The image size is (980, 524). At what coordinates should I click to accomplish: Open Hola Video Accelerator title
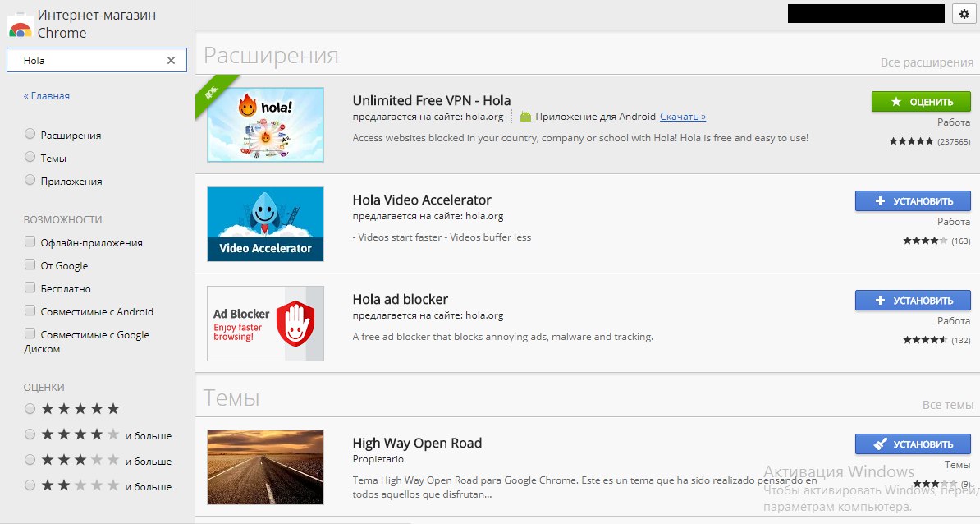coord(422,200)
